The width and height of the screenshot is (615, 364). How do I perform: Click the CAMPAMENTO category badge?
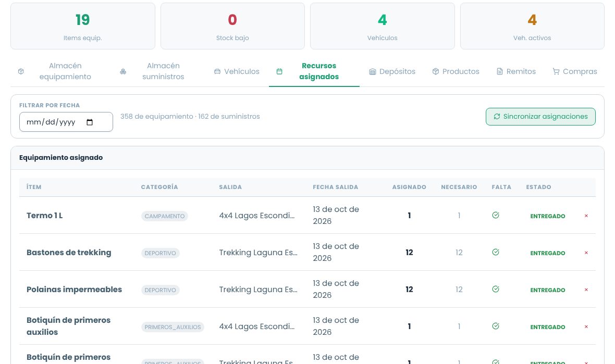coord(164,216)
